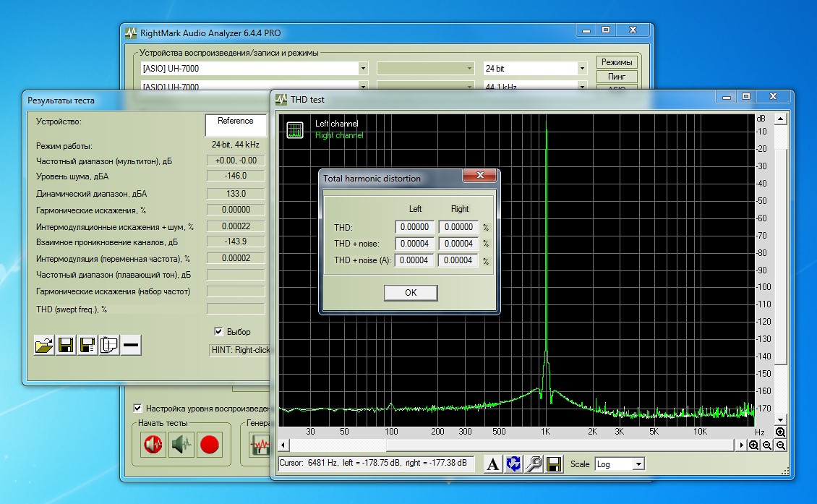Image resolution: width=817 pixels, height=504 pixels.
Task: Start playback-only test with green speaker icon
Action: point(181,445)
